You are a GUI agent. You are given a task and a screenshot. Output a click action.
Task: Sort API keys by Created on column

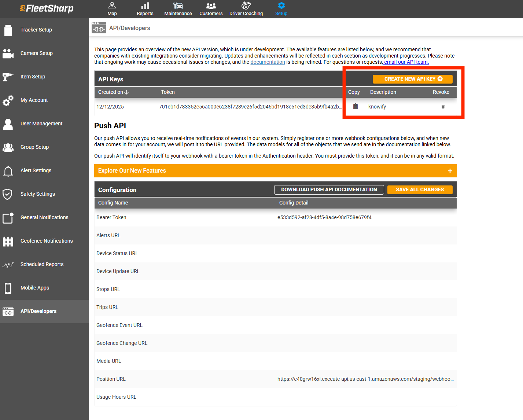(113, 92)
